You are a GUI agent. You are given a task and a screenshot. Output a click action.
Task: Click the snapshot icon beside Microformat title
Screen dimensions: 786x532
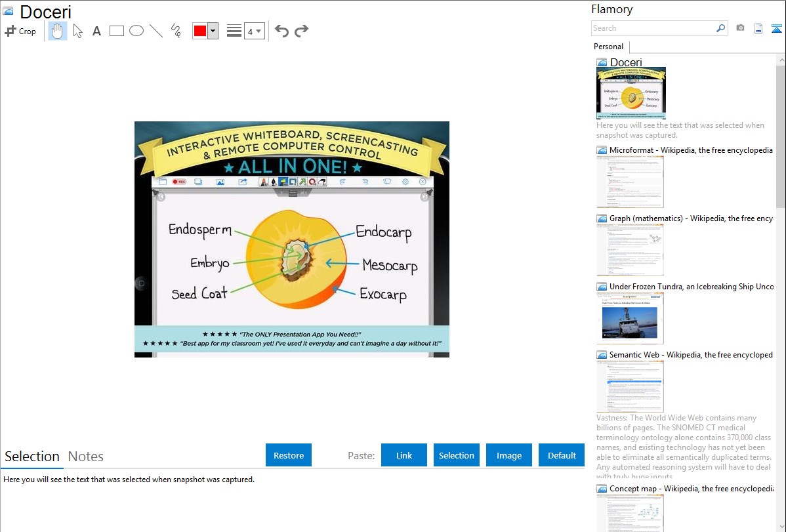click(602, 150)
